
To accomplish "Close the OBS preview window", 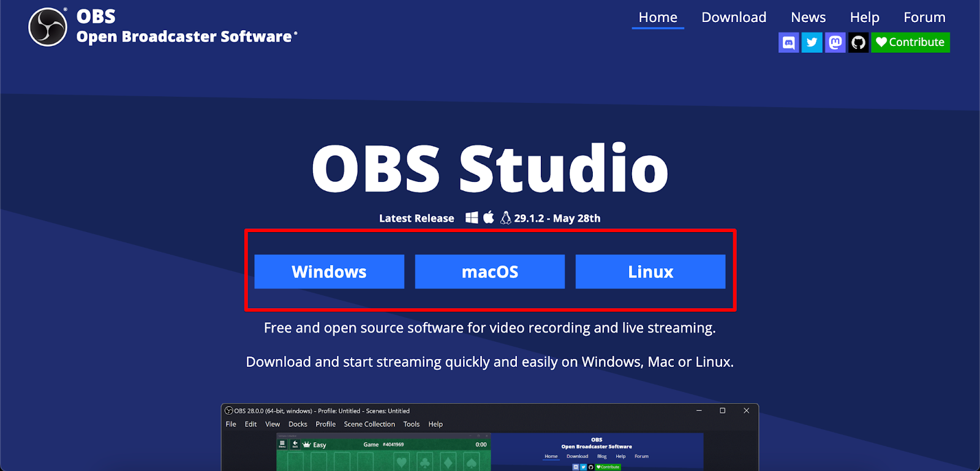I will 746,410.
